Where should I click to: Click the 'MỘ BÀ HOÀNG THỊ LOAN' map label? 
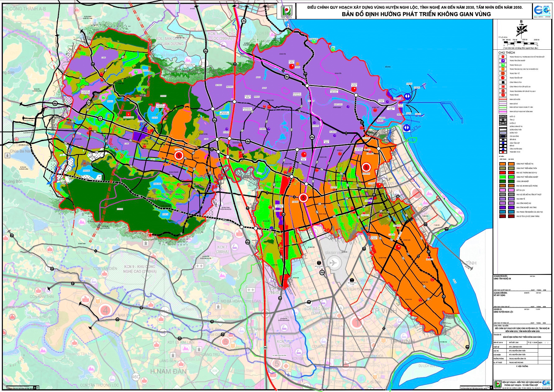241,301
